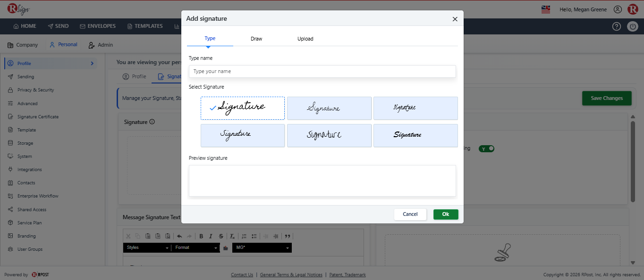Close the Add signature dialog
644x280 pixels.
click(455, 19)
